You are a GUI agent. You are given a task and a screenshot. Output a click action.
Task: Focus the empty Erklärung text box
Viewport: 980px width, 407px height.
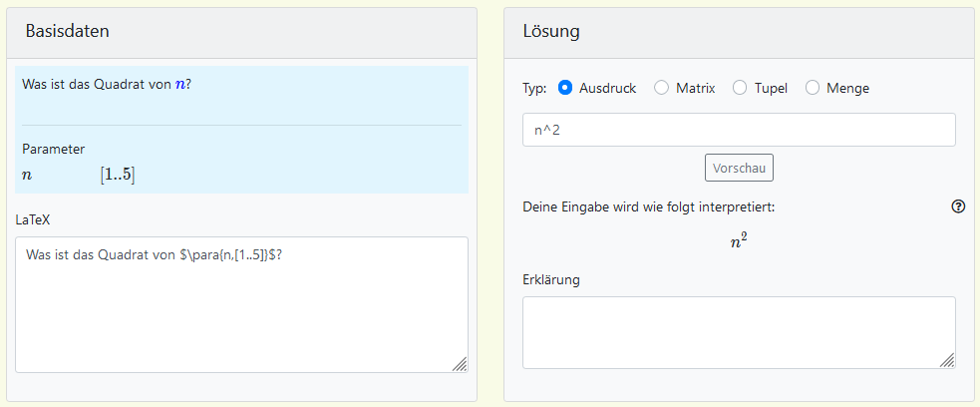738,332
